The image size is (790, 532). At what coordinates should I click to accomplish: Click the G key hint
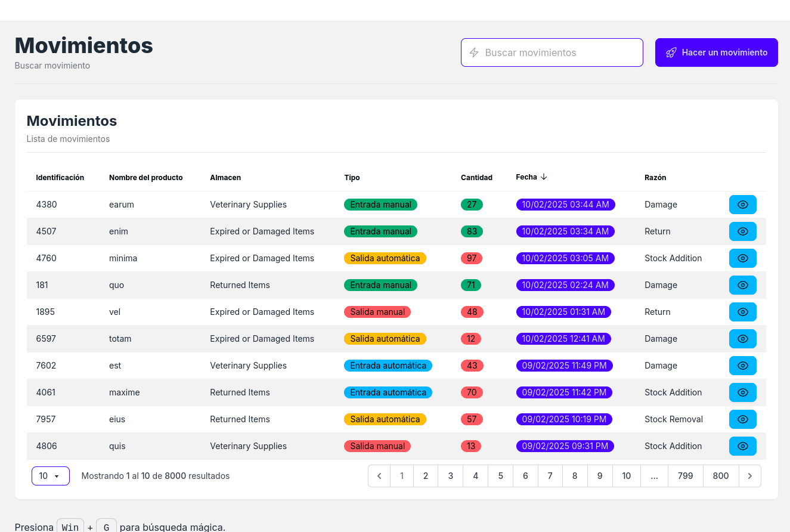(x=106, y=527)
